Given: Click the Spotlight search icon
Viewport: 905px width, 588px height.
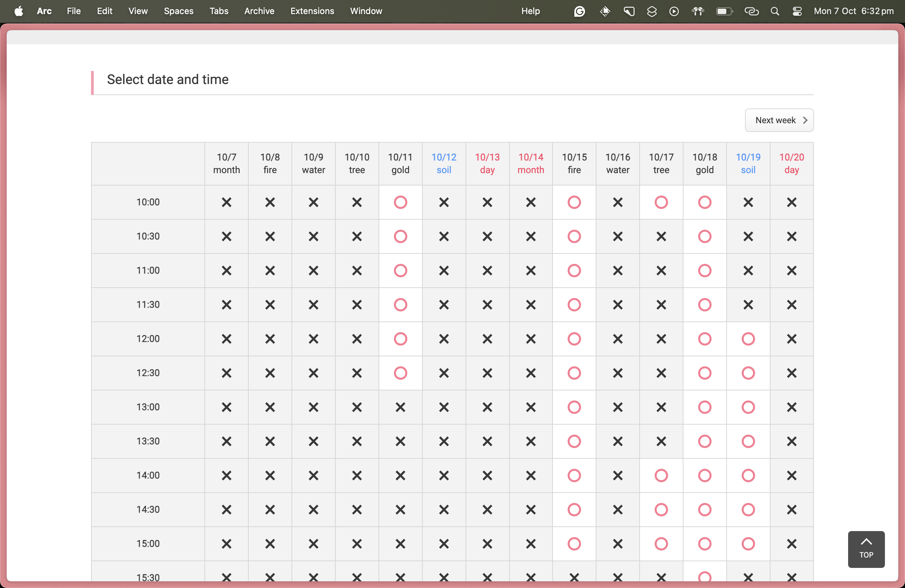Looking at the screenshot, I should [774, 11].
